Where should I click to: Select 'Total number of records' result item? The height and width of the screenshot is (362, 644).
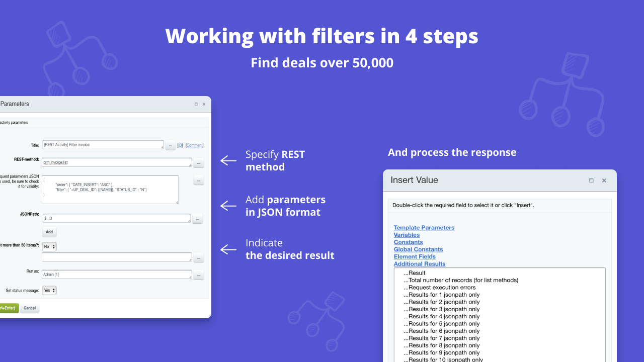[463, 280]
